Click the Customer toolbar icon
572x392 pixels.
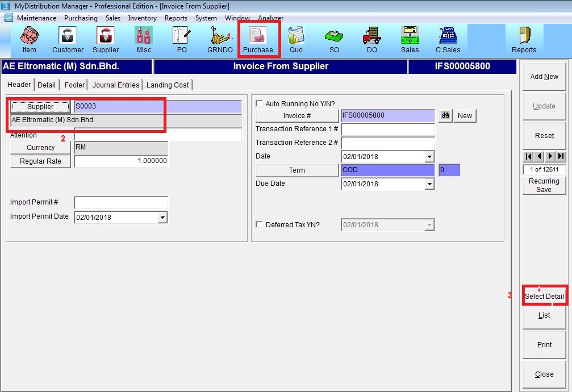tap(68, 40)
